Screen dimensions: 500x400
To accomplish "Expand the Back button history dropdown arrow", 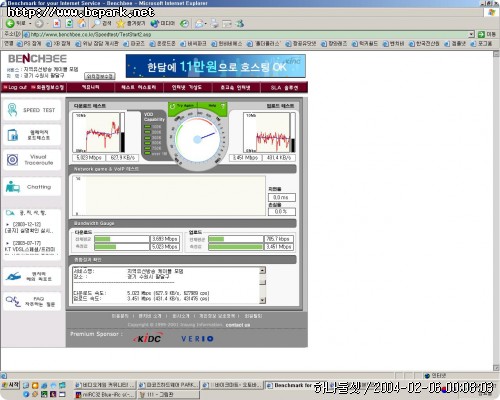I will pos(30,24).
